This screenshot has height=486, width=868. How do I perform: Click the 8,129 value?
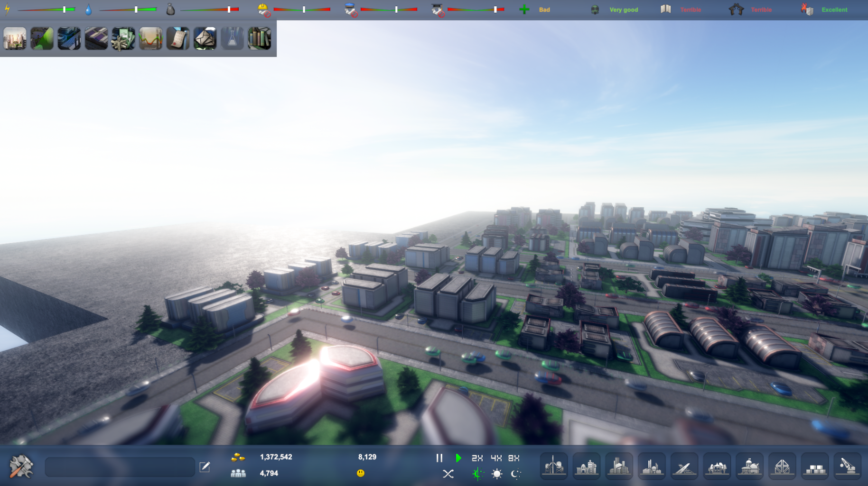367,457
